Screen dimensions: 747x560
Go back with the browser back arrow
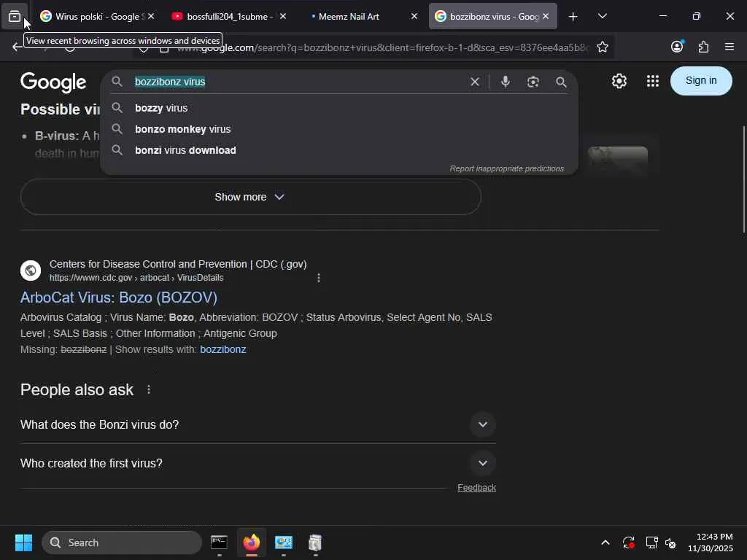tap(18, 47)
